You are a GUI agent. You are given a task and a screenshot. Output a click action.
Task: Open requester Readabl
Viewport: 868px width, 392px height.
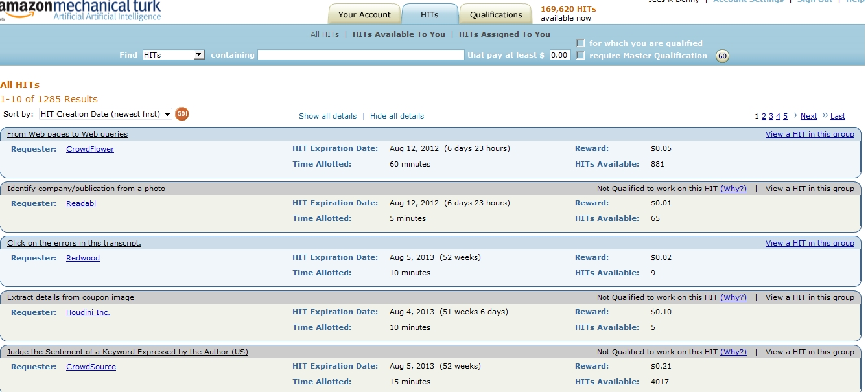click(81, 203)
